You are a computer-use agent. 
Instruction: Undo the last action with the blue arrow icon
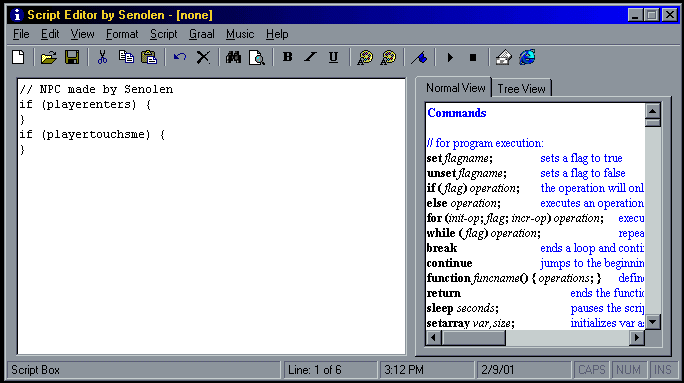tap(180, 57)
